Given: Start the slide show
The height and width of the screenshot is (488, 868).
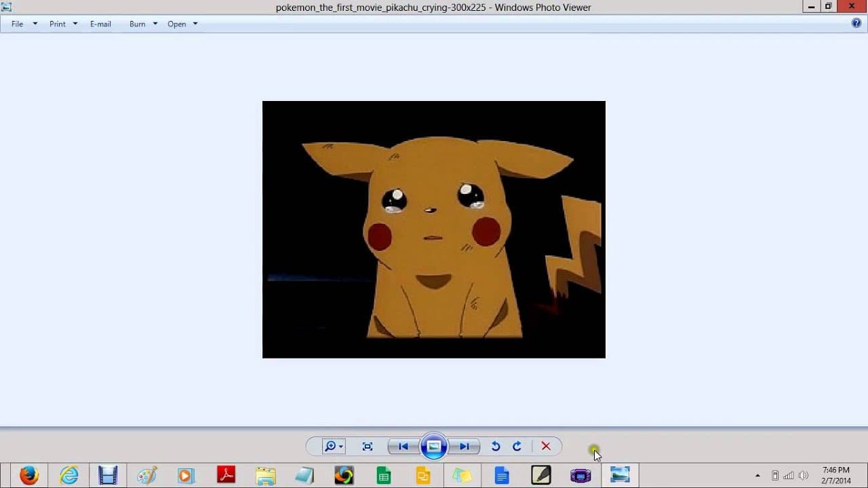Looking at the screenshot, I should click(434, 446).
